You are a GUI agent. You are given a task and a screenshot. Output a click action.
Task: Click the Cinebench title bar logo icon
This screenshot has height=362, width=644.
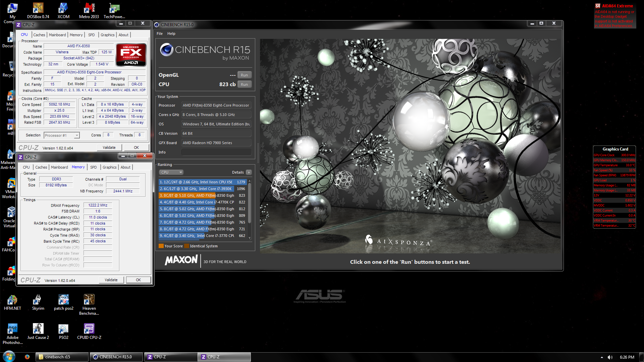pos(157,24)
